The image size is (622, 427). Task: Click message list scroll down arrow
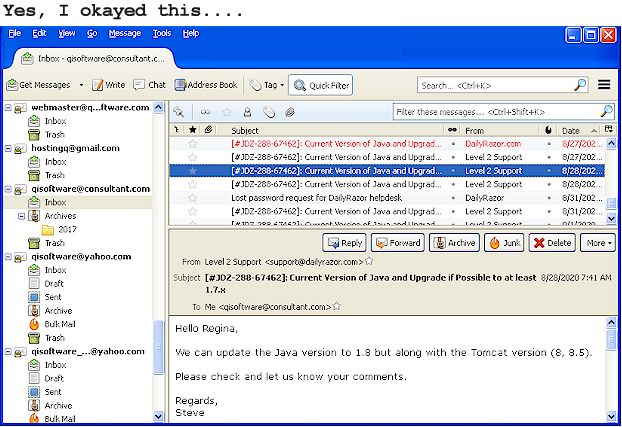[x=611, y=218]
